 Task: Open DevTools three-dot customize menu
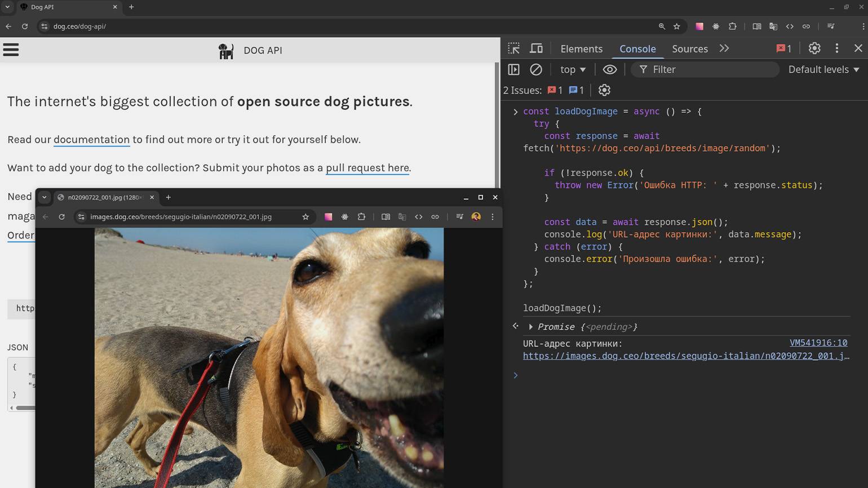(837, 48)
